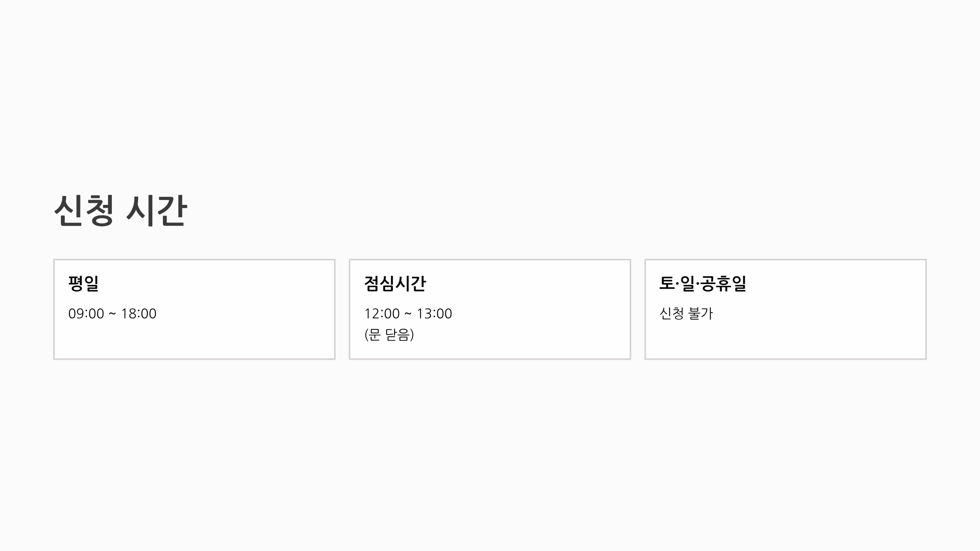Click the 불가 word in third card
The width and height of the screenshot is (980, 551).
point(700,313)
